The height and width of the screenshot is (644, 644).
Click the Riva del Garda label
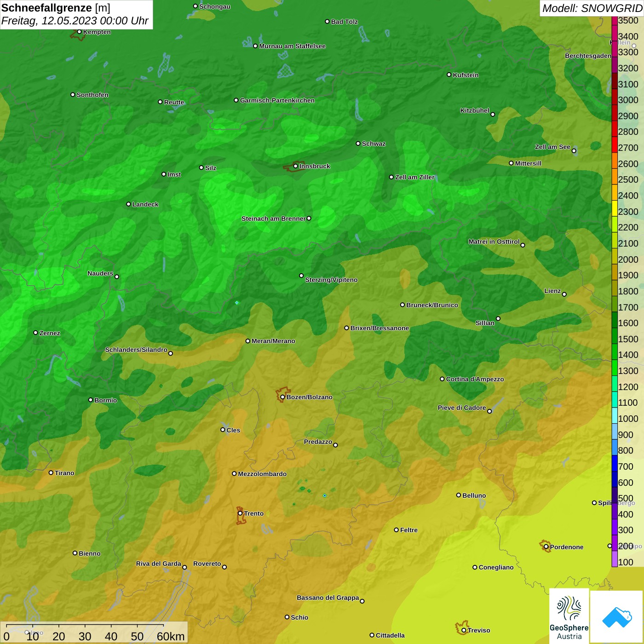tap(159, 563)
